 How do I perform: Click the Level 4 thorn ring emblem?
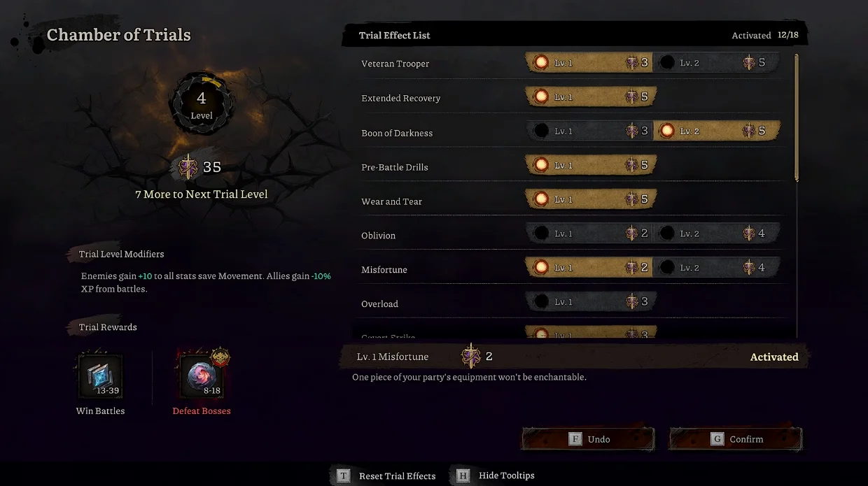coord(202,102)
